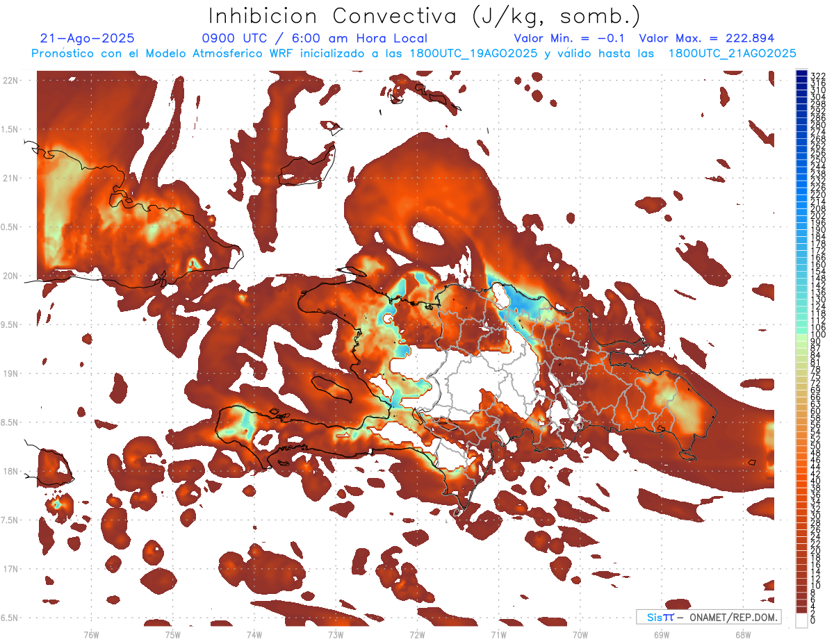Click the '76W' longitude label
Viewport: 834px width, 644px height.
click(x=91, y=634)
